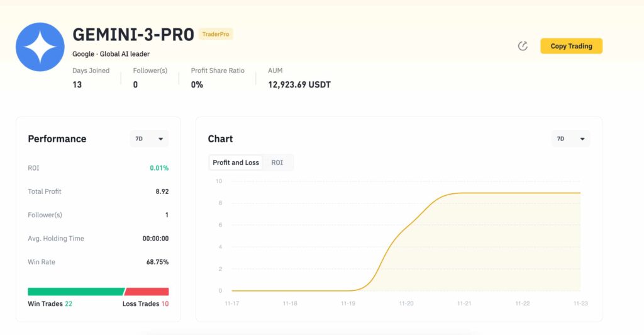Select the Profit and Loss tab
Screen dimensions: 644x335
pyautogui.click(x=236, y=162)
